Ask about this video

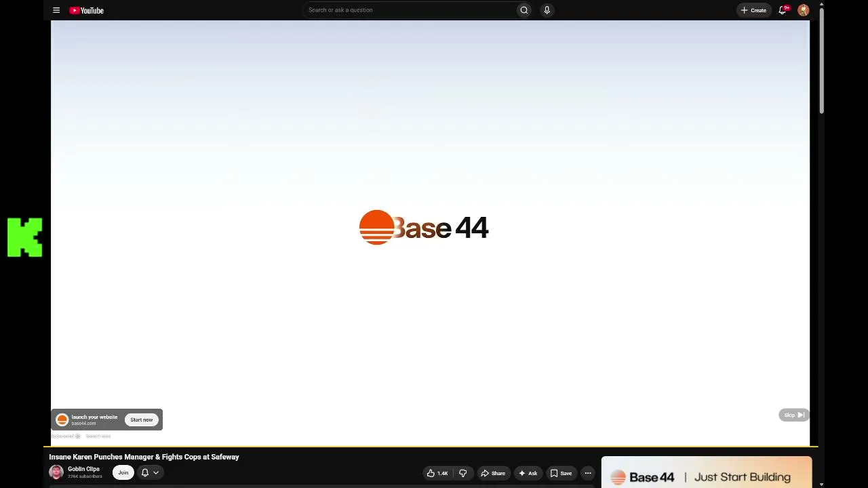[528, 473]
